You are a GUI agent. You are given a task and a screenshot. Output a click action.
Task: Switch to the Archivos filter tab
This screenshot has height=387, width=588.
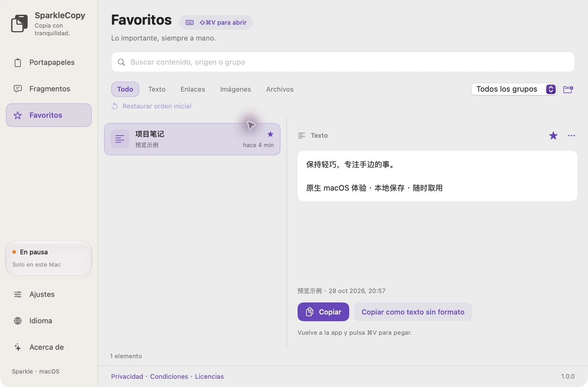pos(280,89)
